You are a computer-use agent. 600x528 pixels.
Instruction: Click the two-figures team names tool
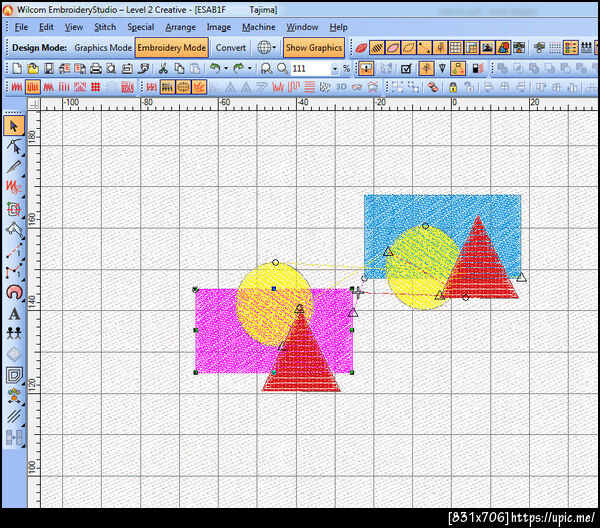(14, 334)
